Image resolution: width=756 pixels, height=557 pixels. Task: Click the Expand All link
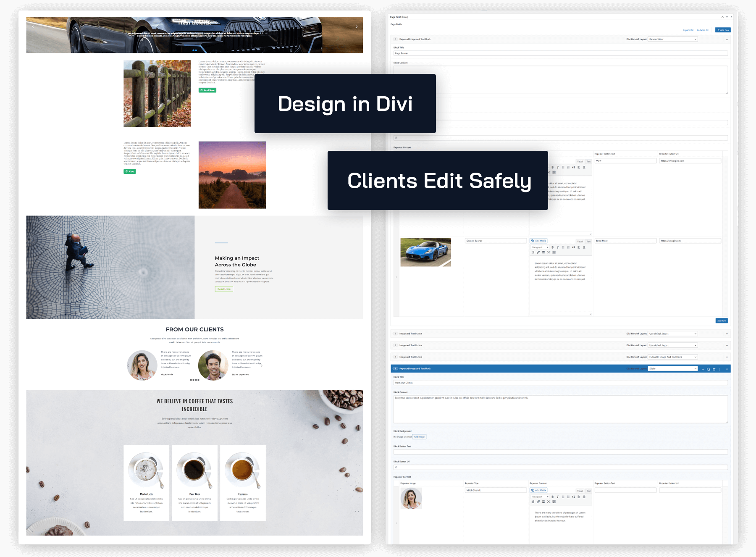(x=688, y=30)
